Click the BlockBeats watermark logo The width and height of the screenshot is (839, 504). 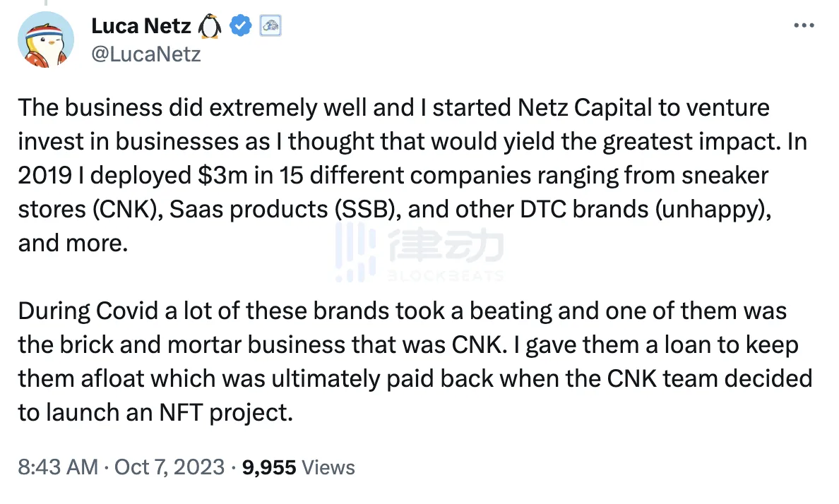(419, 254)
